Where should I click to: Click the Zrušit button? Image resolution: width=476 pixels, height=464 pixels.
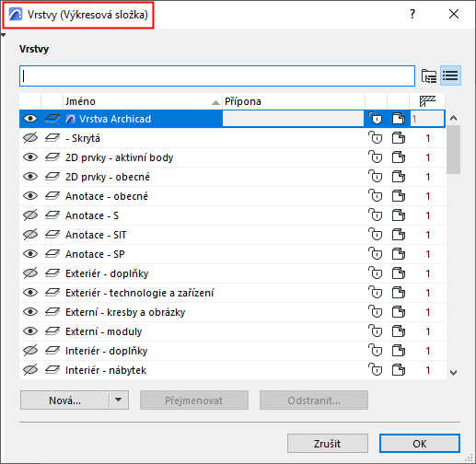328,444
